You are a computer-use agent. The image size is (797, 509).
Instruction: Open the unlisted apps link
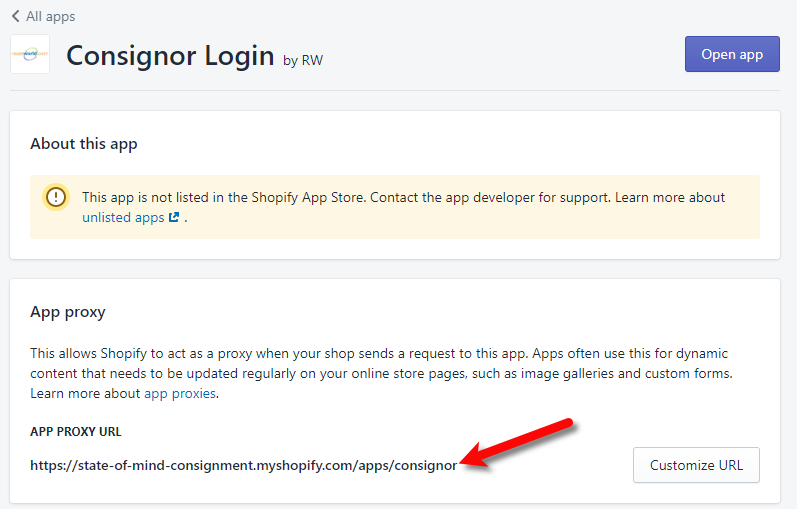[123, 218]
